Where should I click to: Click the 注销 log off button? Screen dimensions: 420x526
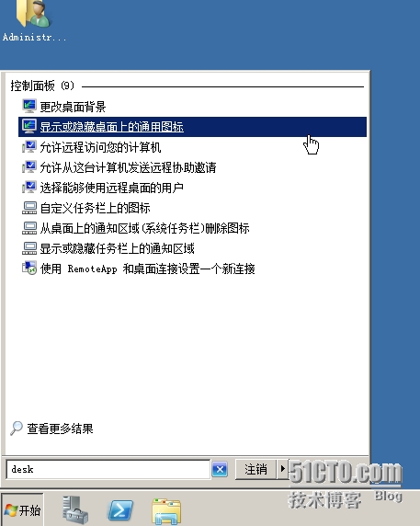click(x=256, y=469)
